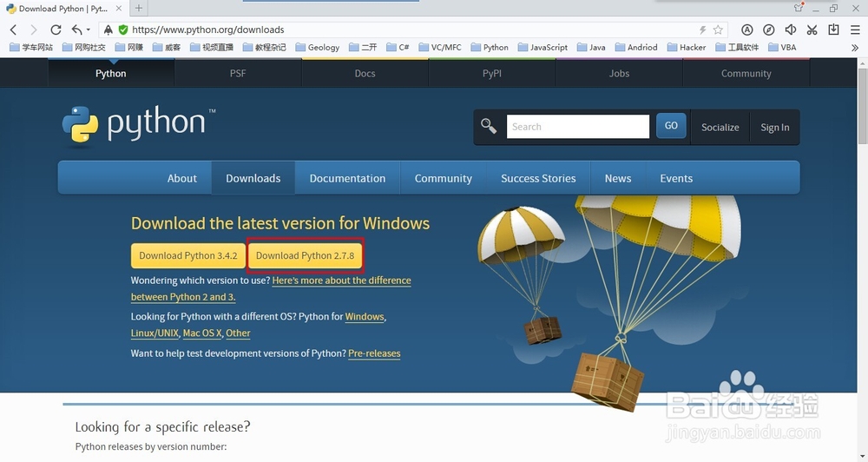Open the Socialize menu

coord(720,128)
